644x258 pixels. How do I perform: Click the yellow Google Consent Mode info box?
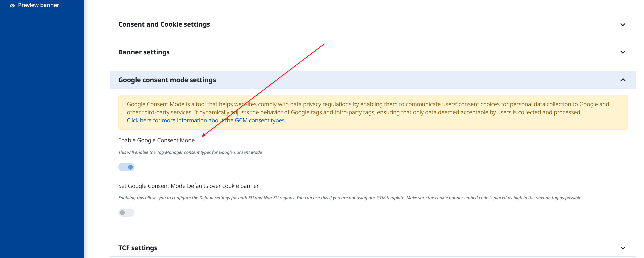(x=373, y=112)
